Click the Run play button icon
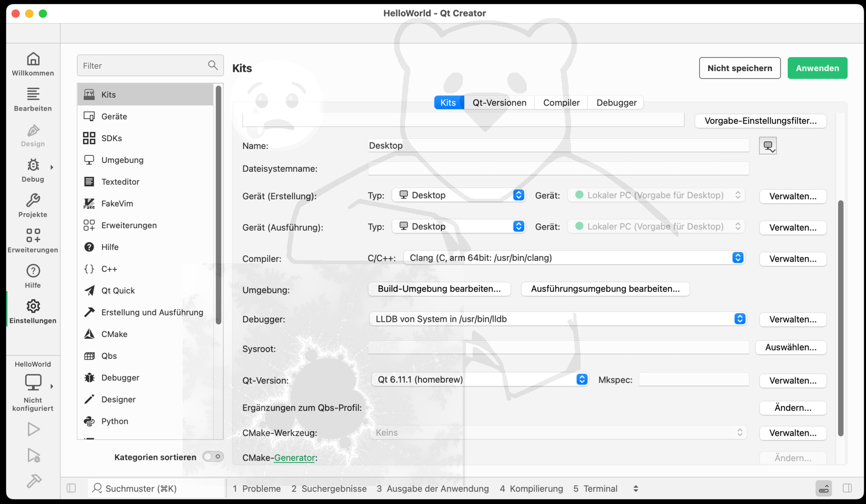 click(x=33, y=429)
